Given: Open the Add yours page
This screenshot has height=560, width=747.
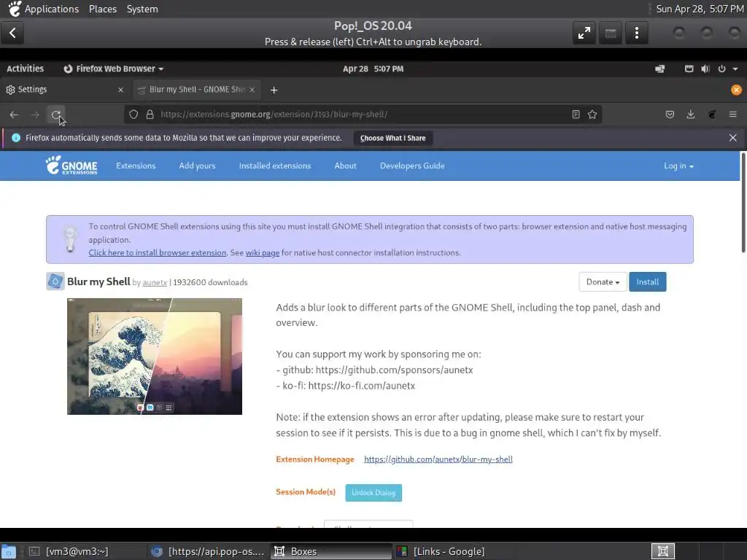Looking at the screenshot, I should [197, 166].
